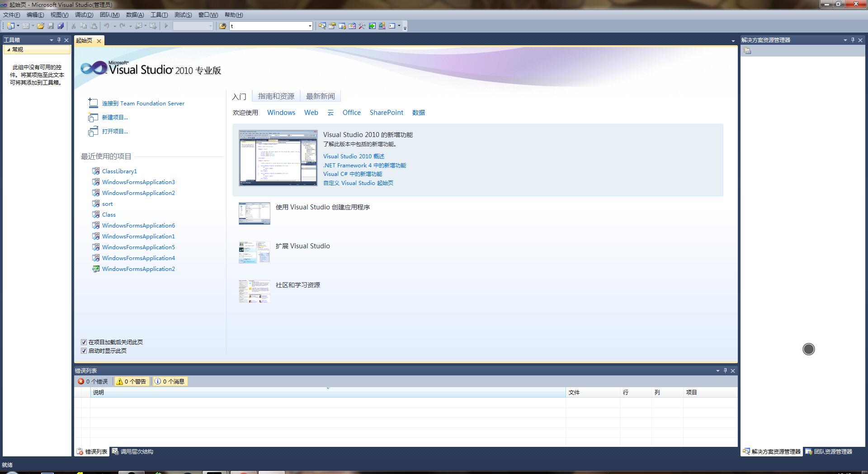This screenshot has height=474, width=868.
Task: Click the Cut scissors icon
Action: [73, 26]
